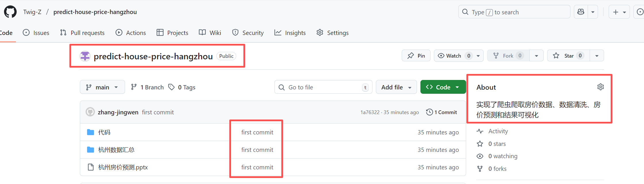644x184 pixels.
Task: Switch to the Pull requests tab
Action: coord(82,33)
